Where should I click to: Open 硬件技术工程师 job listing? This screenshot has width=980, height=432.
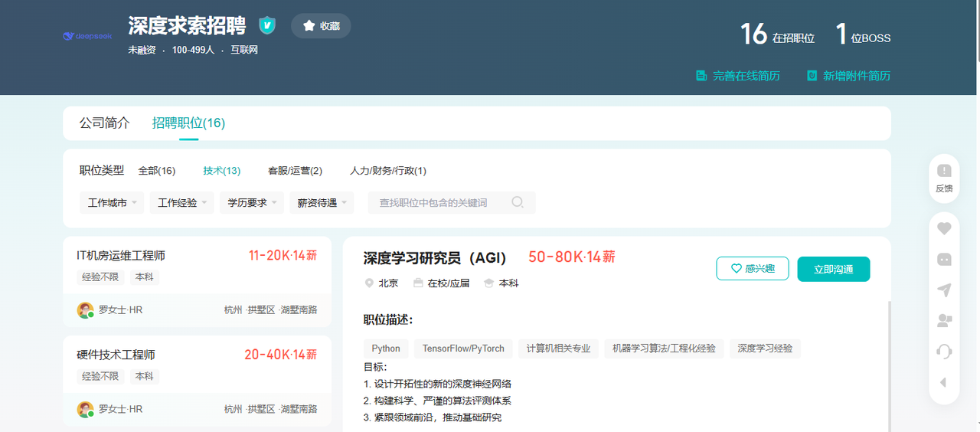click(x=116, y=355)
